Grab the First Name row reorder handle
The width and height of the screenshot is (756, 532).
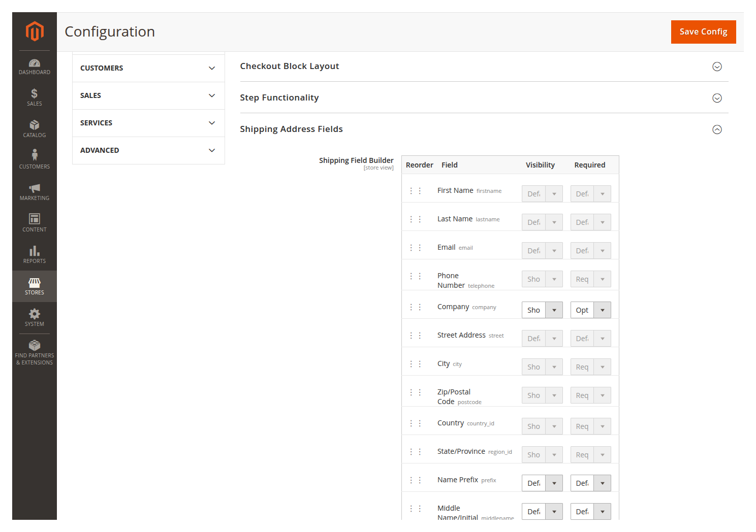pyautogui.click(x=416, y=191)
